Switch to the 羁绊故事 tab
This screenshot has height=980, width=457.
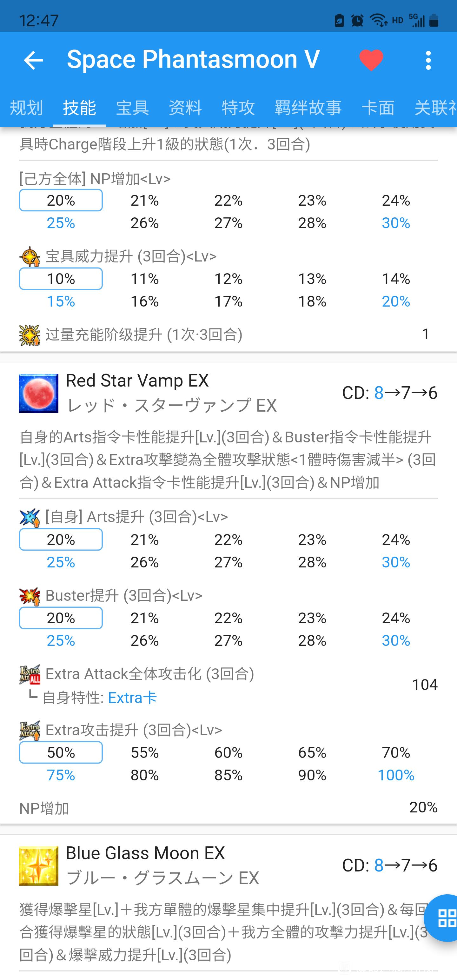pyautogui.click(x=308, y=108)
